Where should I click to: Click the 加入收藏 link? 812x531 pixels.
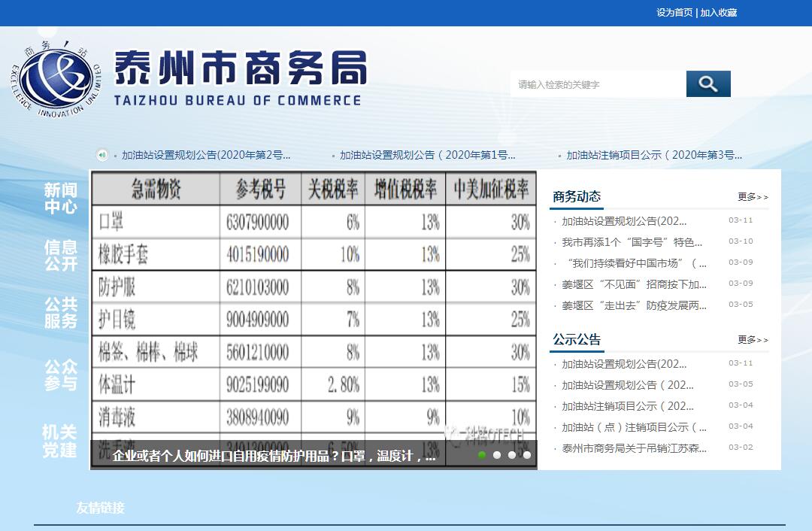pos(718,13)
